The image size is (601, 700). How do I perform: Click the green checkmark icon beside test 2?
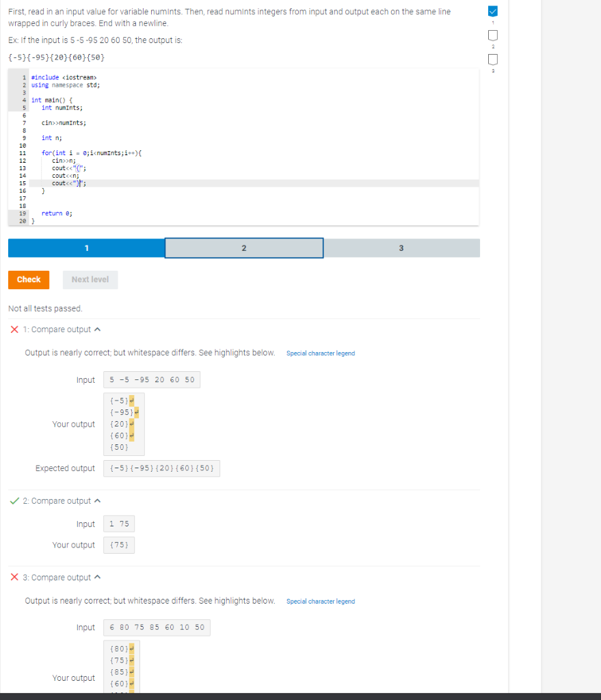(14, 500)
